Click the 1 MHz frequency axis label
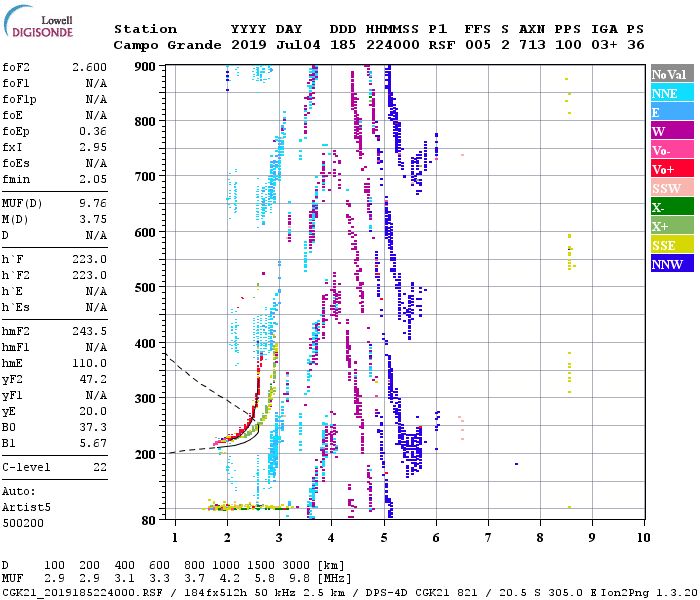Viewport: 700px width, 600px height. click(x=175, y=538)
